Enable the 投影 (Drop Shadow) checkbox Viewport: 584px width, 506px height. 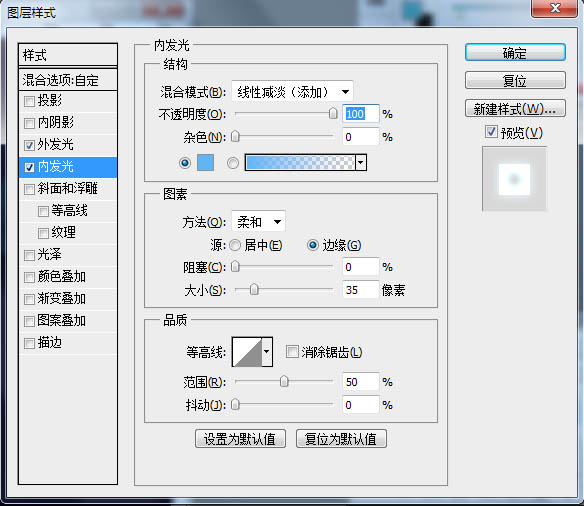29,101
